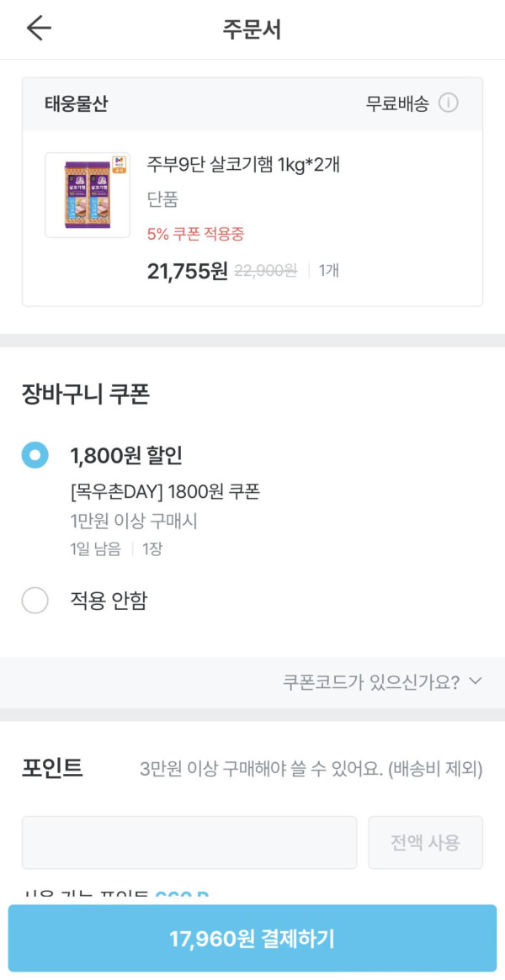Click the points input field

pos(189,842)
